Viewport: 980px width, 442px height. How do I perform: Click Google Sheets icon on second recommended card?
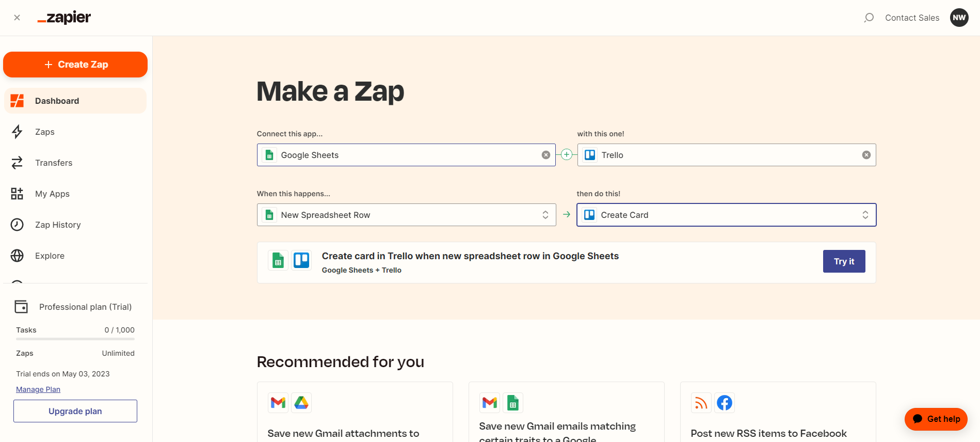click(513, 402)
